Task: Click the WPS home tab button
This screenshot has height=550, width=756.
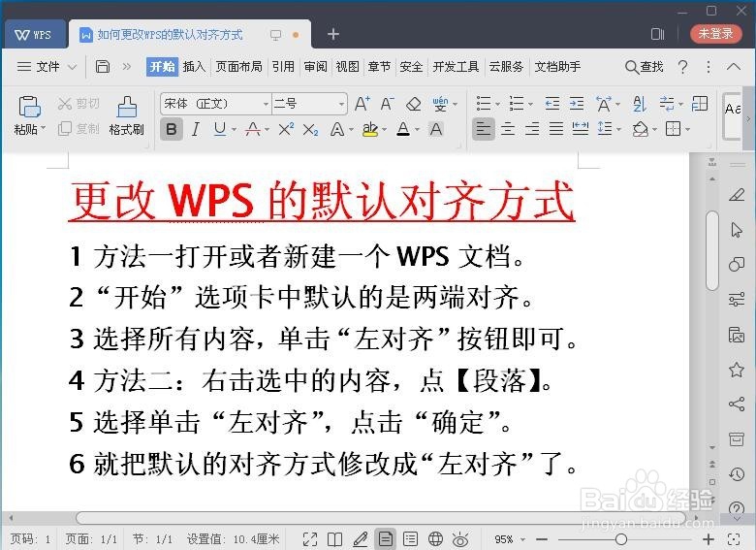Action: click(33, 34)
